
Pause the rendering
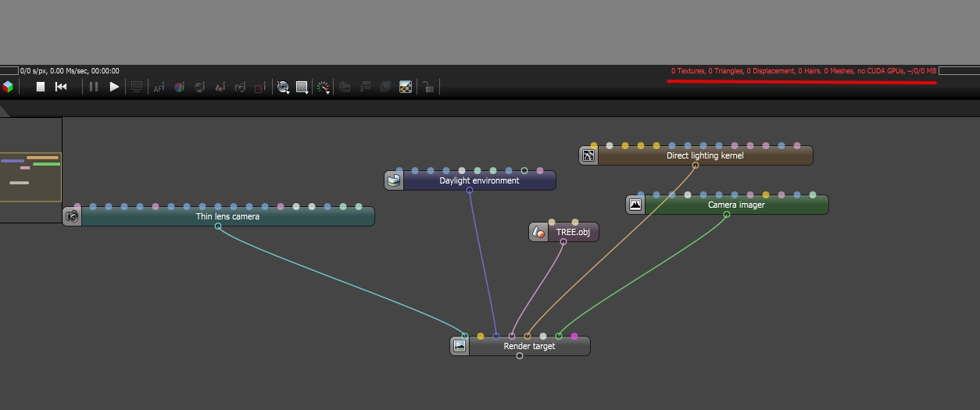point(94,87)
